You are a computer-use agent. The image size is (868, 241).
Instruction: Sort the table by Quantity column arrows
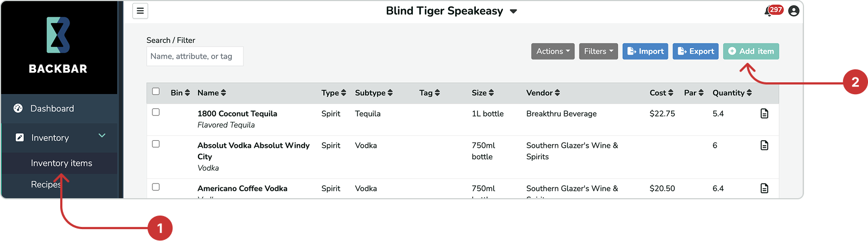tap(749, 93)
